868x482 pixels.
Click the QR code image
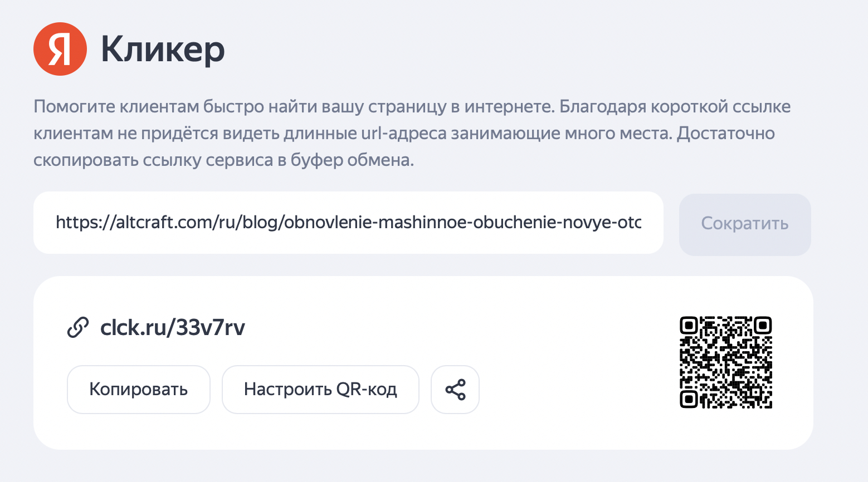coord(726,362)
